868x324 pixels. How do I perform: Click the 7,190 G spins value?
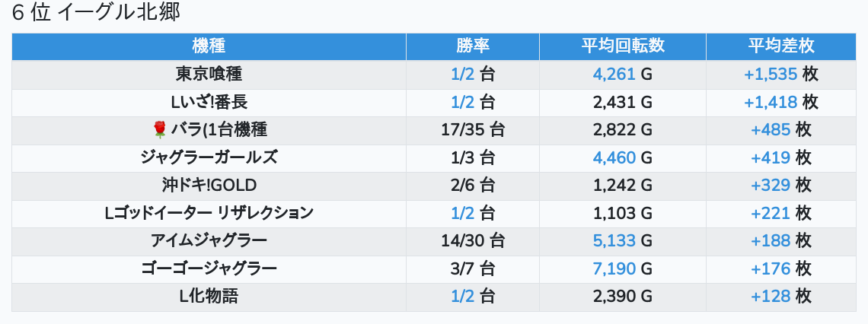click(622, 268)
